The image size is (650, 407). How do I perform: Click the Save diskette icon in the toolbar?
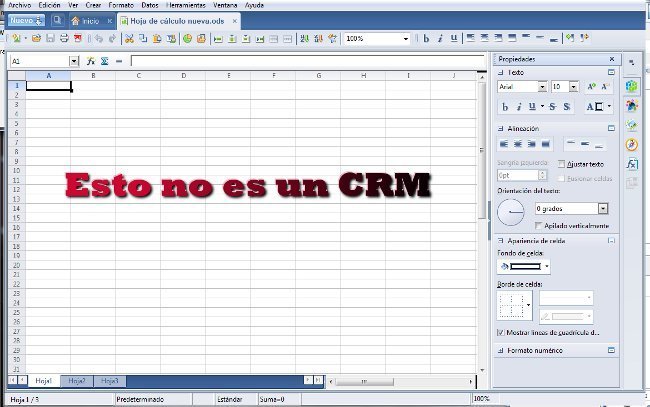click(51, 39)
